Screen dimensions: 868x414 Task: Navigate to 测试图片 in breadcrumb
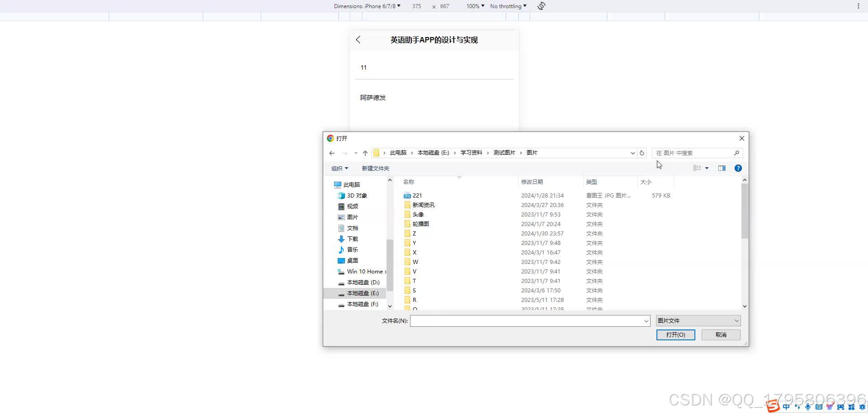504,153
